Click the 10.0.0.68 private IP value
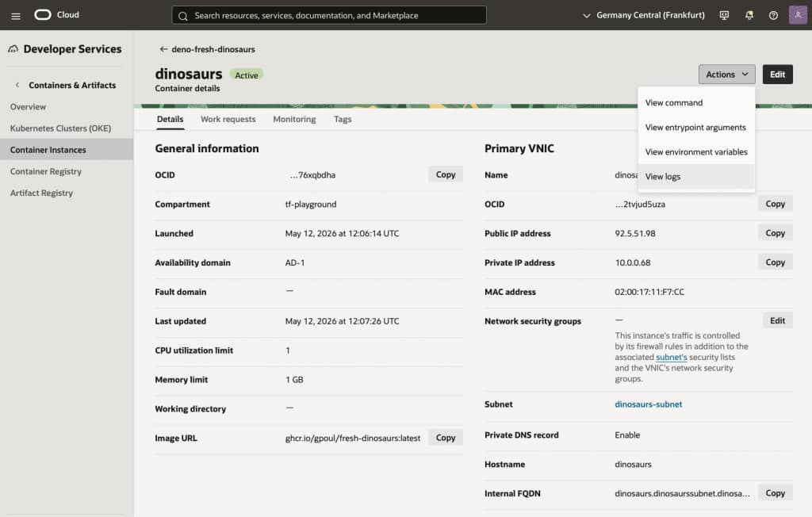 click(632, 262)
